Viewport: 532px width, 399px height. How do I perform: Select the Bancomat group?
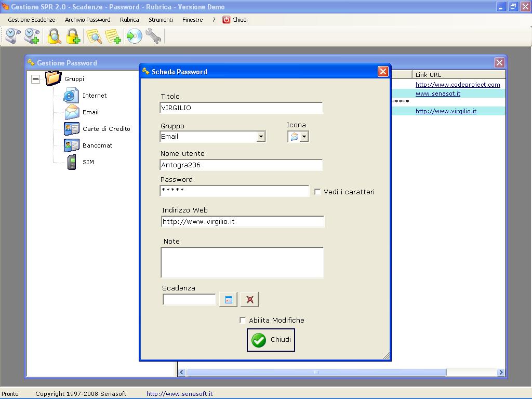97,145
